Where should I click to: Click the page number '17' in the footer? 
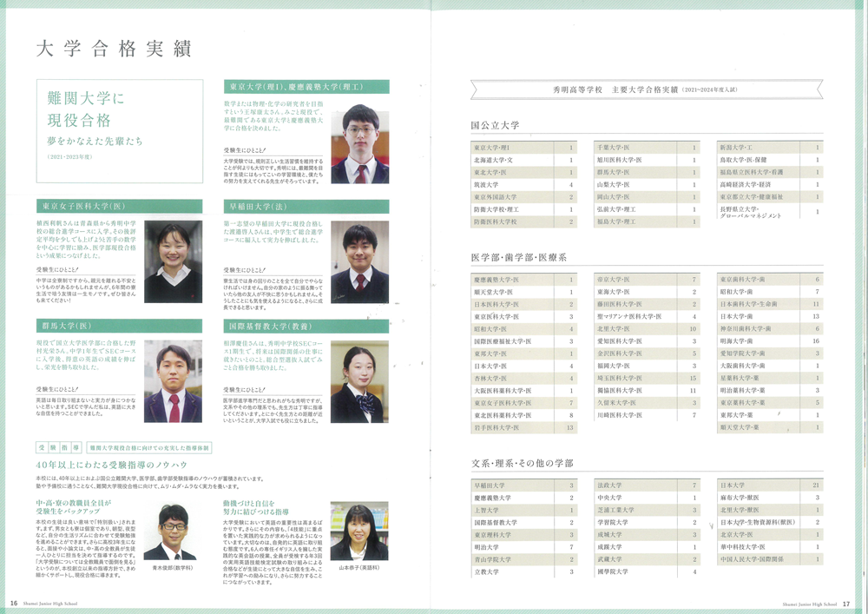click(x=846, y=604)
